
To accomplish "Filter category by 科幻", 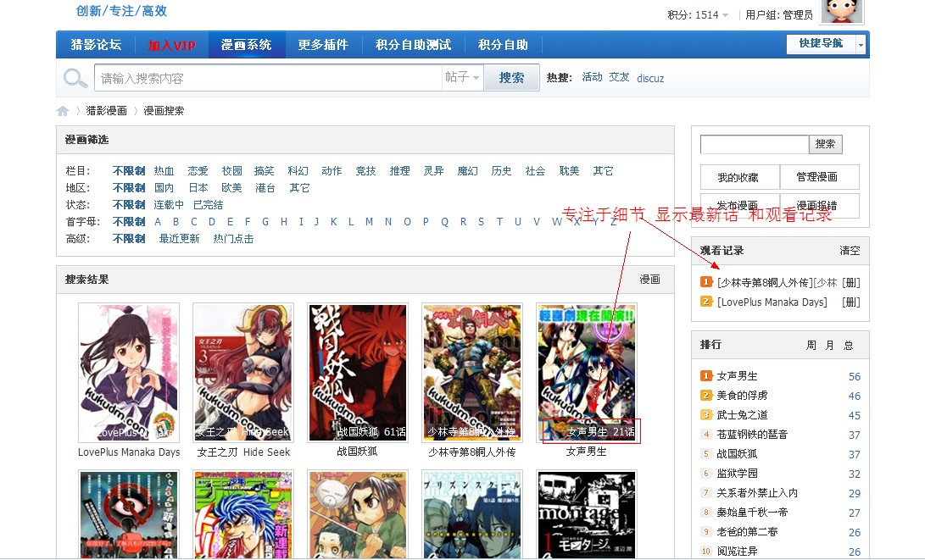I will tap(298, 171).
